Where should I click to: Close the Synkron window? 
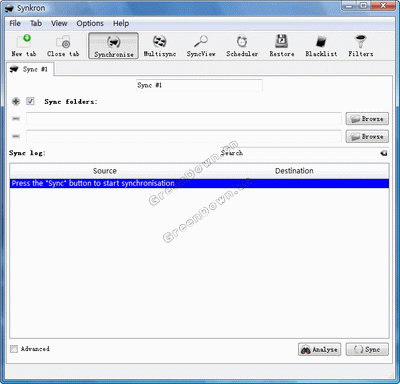(383, 6)
